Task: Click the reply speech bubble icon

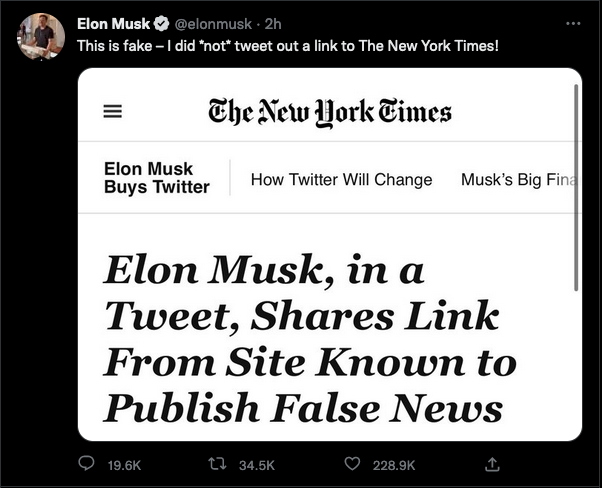Action: pyautogui.click(x=86, y=463)
